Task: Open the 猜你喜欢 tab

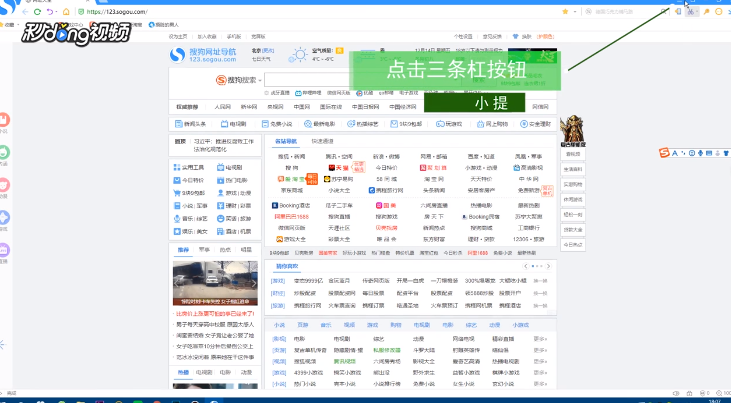Action: pyautogui.click(x=287, y=266)
